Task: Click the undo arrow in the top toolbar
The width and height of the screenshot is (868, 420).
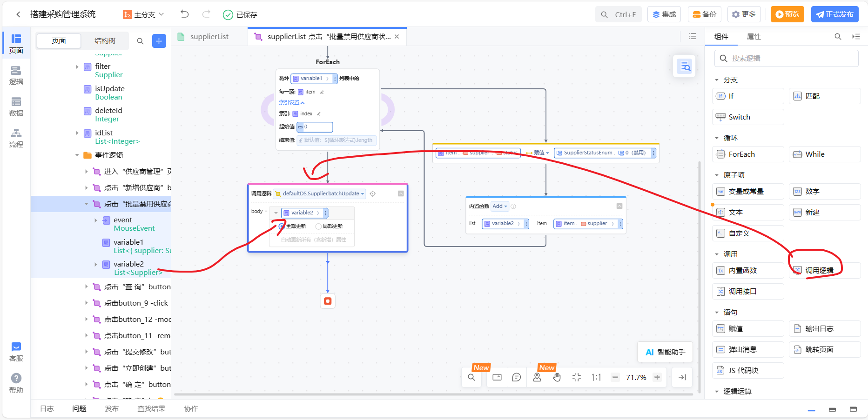Action: pyautogui.click(x=185, y=14)
